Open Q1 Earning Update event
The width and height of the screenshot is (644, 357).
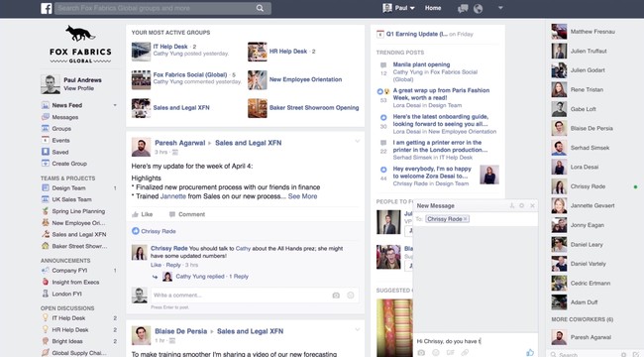pos(416,34)
